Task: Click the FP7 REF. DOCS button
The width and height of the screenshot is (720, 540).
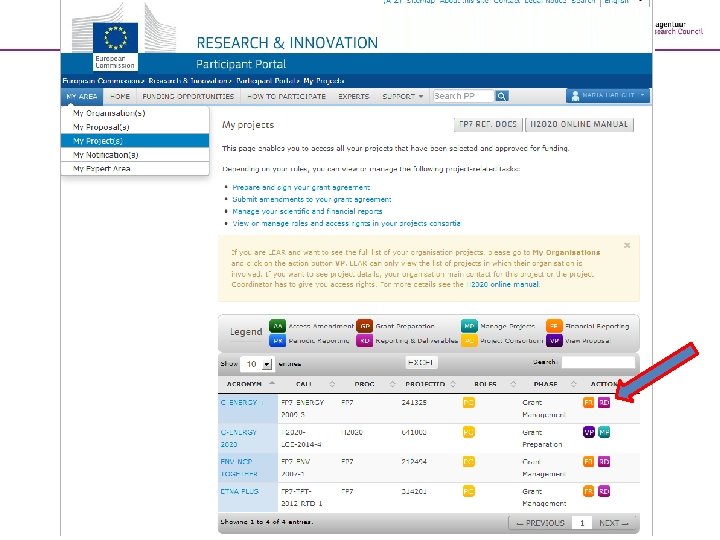Action: tap(488, 124)
